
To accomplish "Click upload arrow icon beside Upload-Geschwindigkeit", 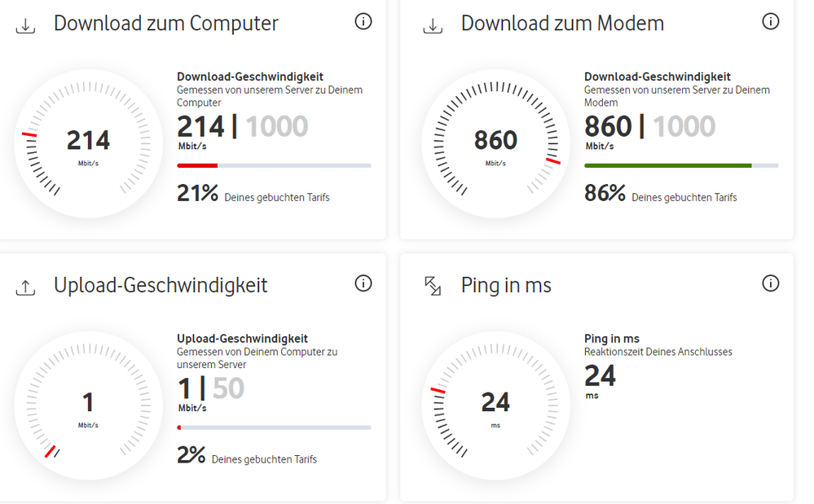I will point(26,287).
